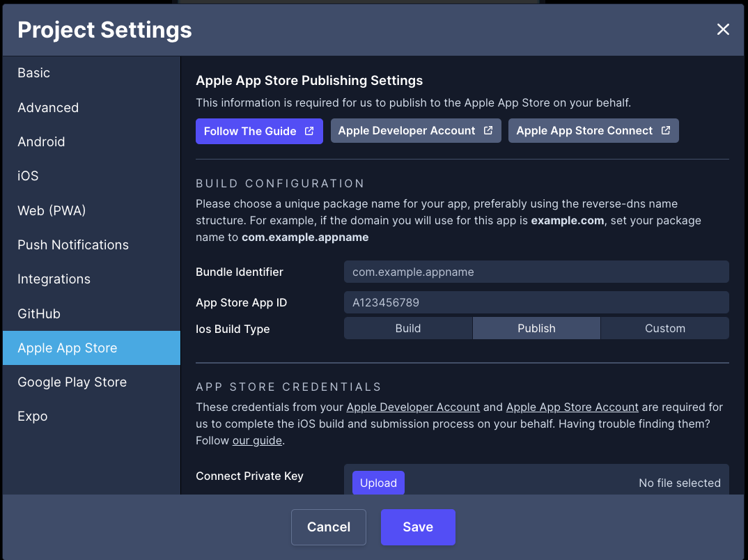Switch to the iOS settings
Screen dimensions: 748x560
click(92, 176)
